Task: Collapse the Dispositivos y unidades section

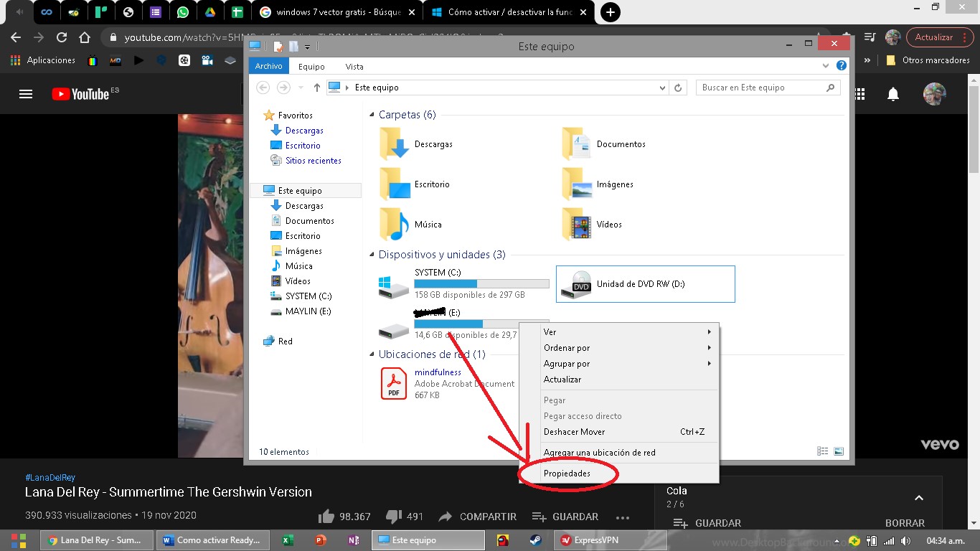Action: 371,255
